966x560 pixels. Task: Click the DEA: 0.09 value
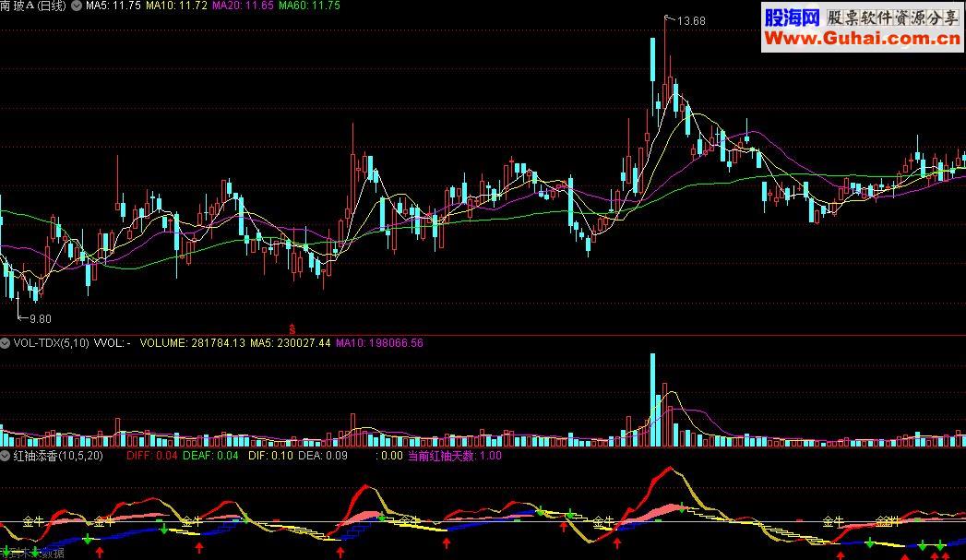323,456
